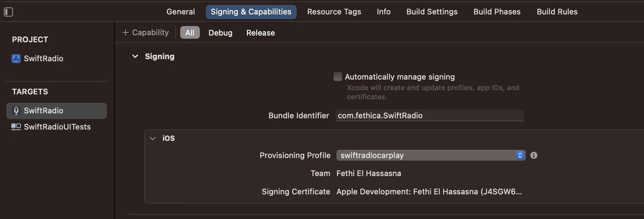Select the SwiftRadio target row

[57, 111]
